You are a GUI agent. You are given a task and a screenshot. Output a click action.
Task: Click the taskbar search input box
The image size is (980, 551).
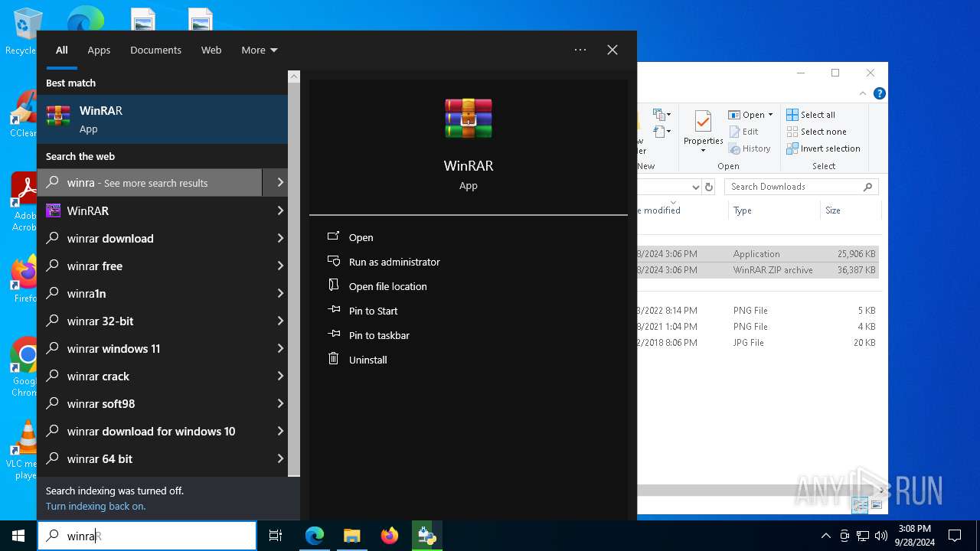pyautogui.click(x=147, y=536)
